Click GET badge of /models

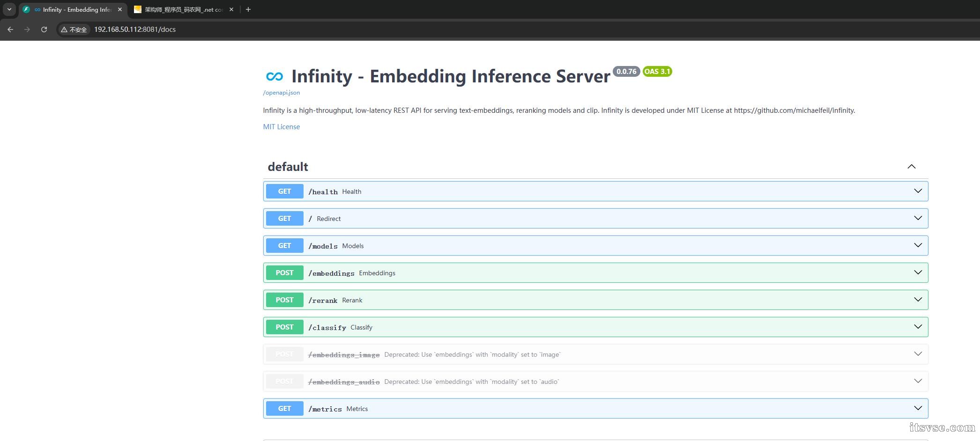(x=285, y=245)
